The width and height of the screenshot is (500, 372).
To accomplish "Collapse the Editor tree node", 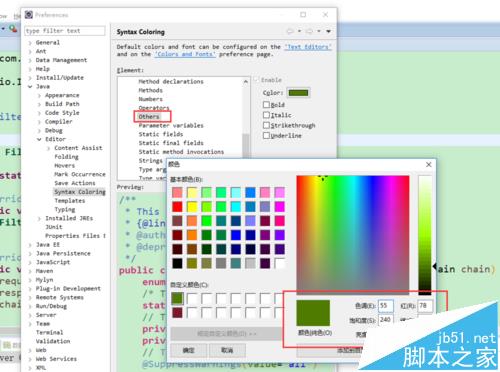I will click(39, 139).
